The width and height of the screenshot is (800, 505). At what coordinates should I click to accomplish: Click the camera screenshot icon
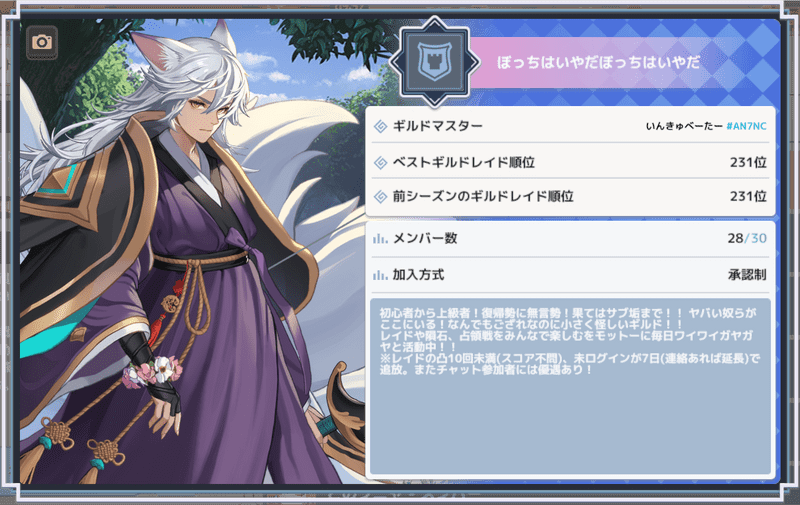coord(42,42)
